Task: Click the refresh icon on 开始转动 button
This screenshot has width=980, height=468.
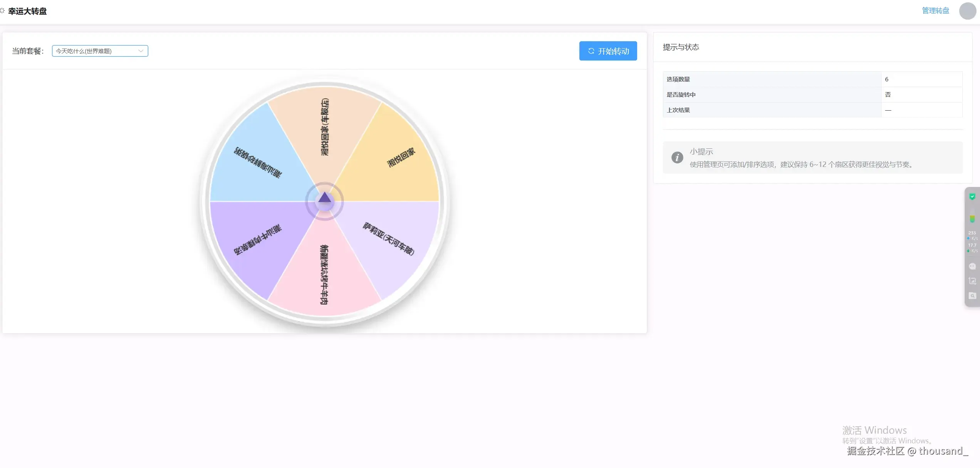Action: (591, 51)
